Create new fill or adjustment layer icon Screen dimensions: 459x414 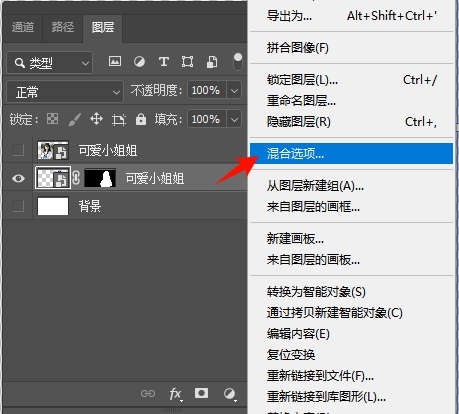230,394
